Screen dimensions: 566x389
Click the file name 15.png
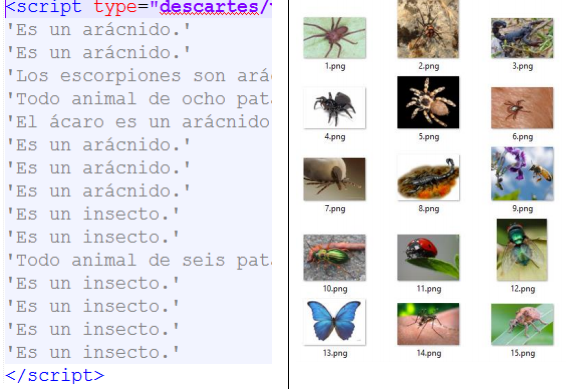coord(523,353)
